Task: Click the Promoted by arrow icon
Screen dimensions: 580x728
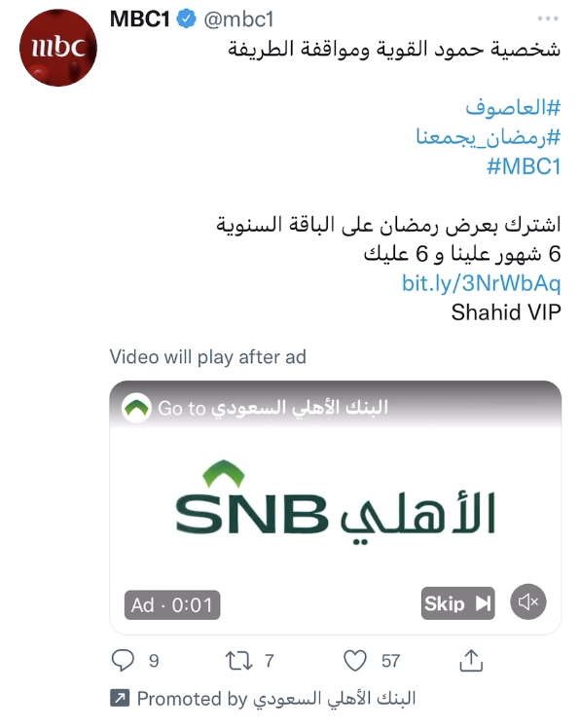Action: click(x=120, y=698)
